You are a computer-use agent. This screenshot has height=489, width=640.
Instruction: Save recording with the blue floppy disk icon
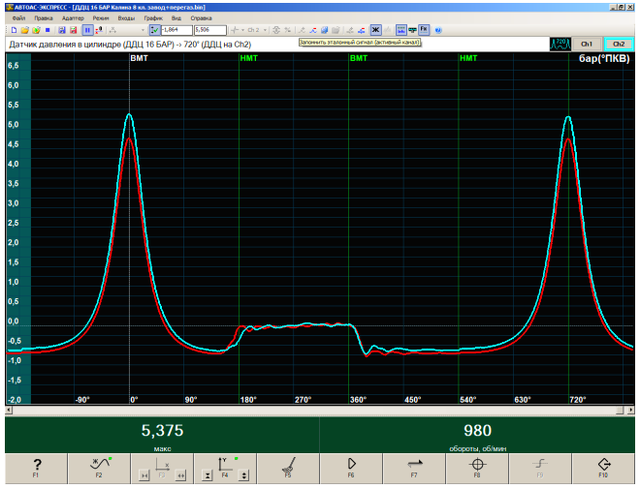(x=62, y=30)
